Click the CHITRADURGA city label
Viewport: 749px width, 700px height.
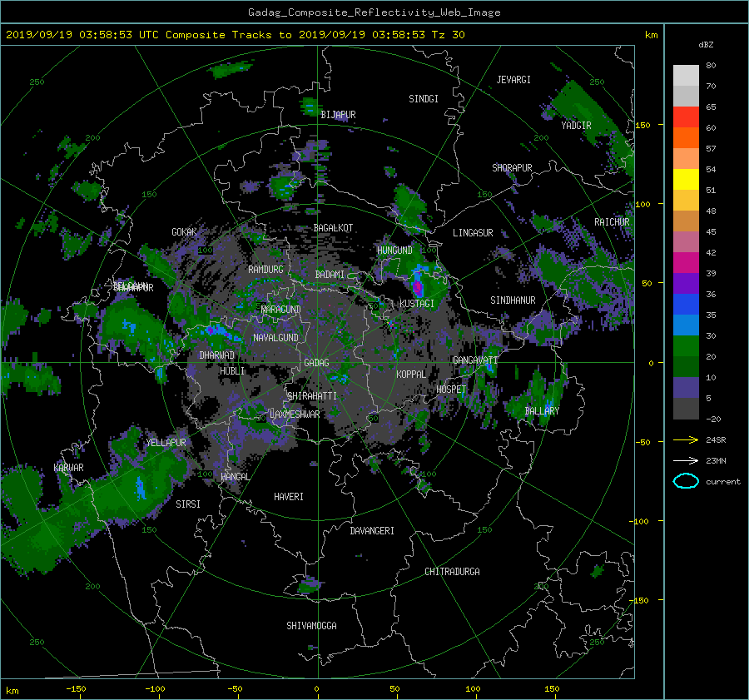[452, 572]
